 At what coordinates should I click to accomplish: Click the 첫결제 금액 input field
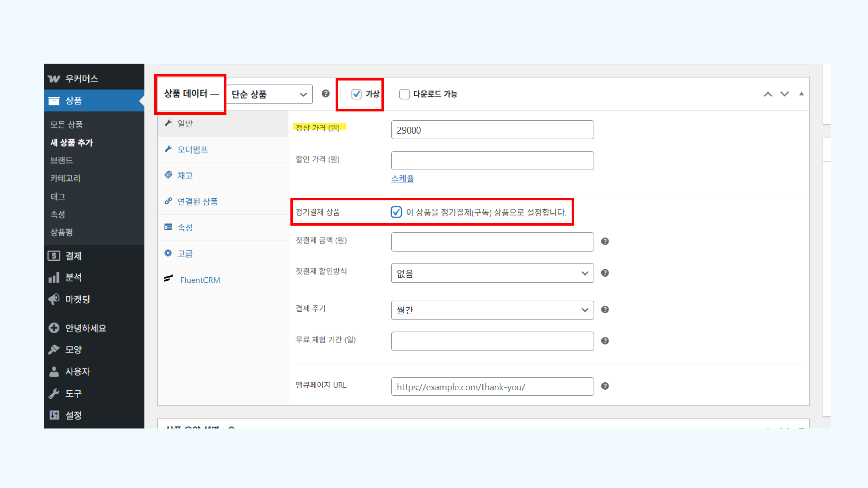(x=492, y=242)
